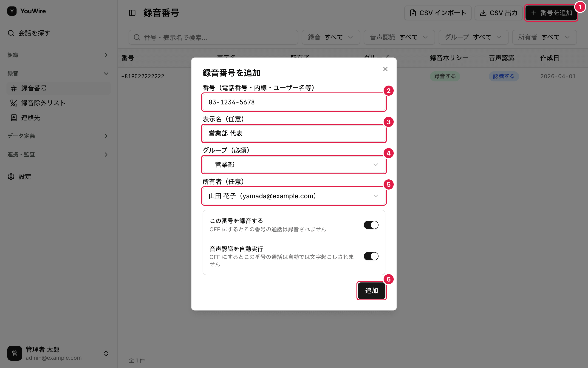Click the number +819022222222 in the table
This screenshot has width=588, height=368.
pyautogui.click(x=143, y=76)
